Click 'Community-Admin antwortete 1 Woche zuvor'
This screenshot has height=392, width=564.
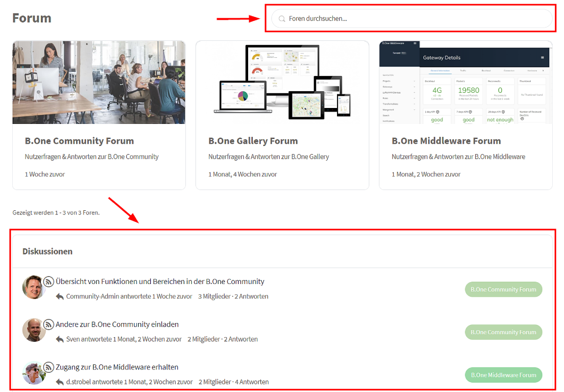pyautogui.click(x=129, y=297)
